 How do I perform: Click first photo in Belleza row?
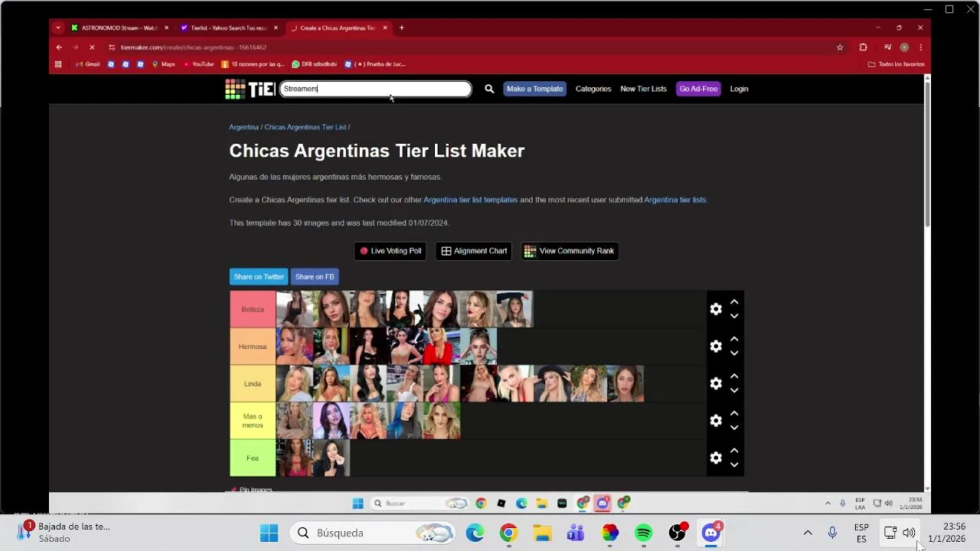click(295, 309)
